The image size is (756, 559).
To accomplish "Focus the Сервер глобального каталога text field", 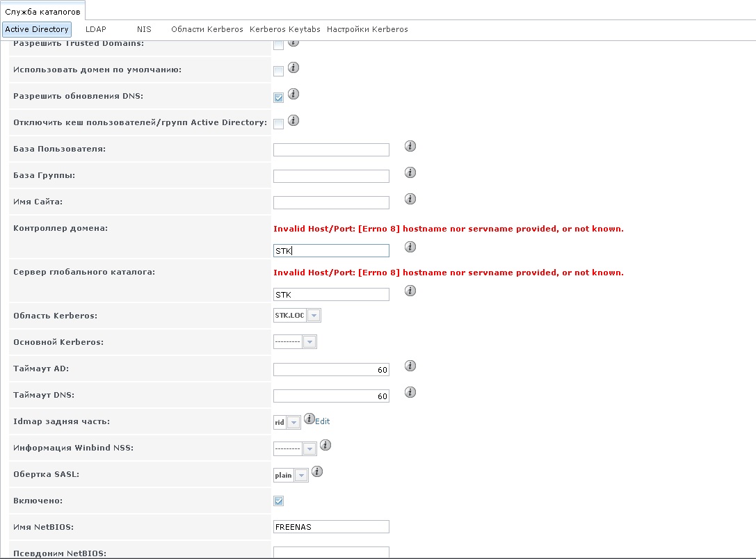I will click(331, 295).
